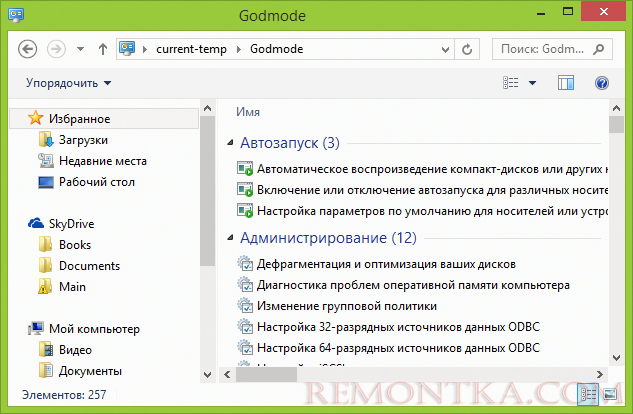This screenshot has height=414, width=633.
Task: Open Изменение групповой политики
Action: click(347, 306)
